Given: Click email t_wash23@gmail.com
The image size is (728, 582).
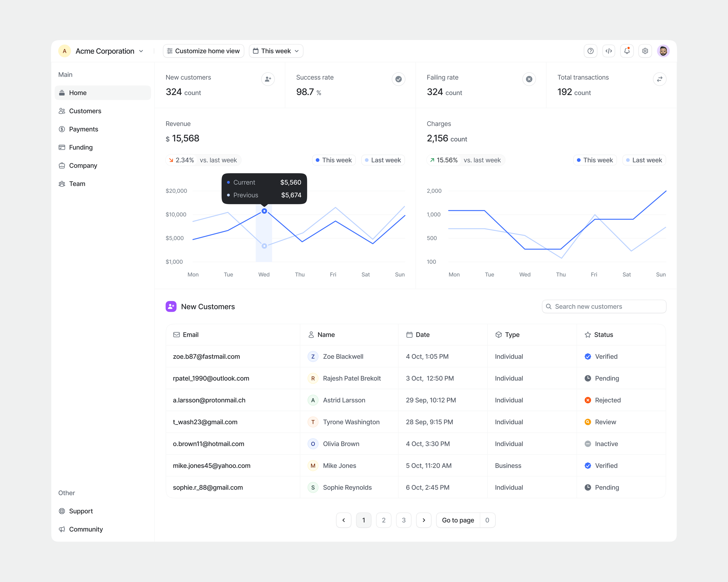Looking at the screenshot, I should point(205,422).
